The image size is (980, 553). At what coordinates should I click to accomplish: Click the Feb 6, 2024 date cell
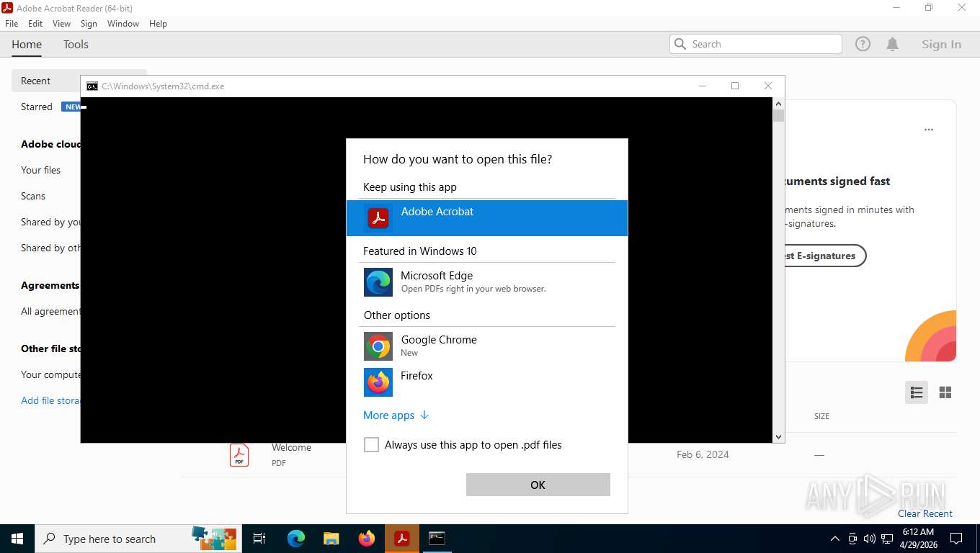tap(703, 454)
